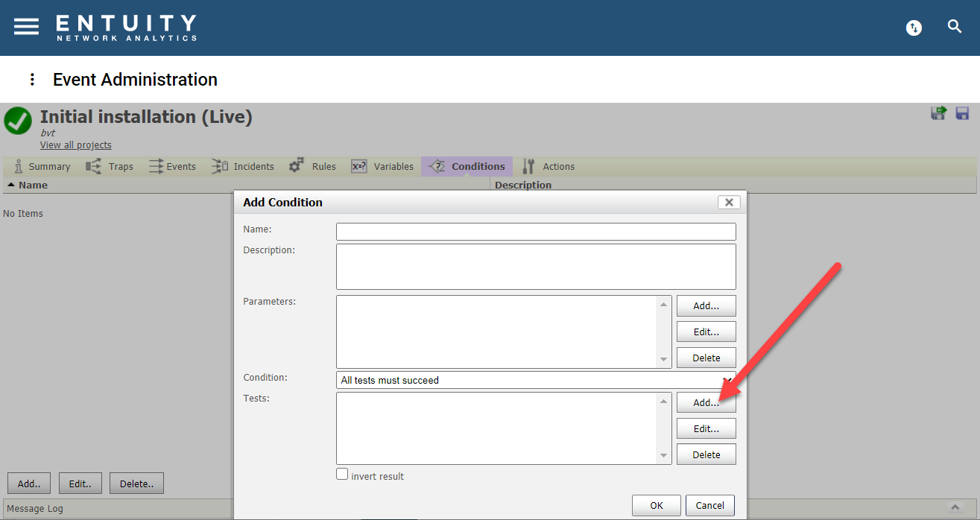
Task: Click the green checkmark project status icon
Action: click(18, 121)
